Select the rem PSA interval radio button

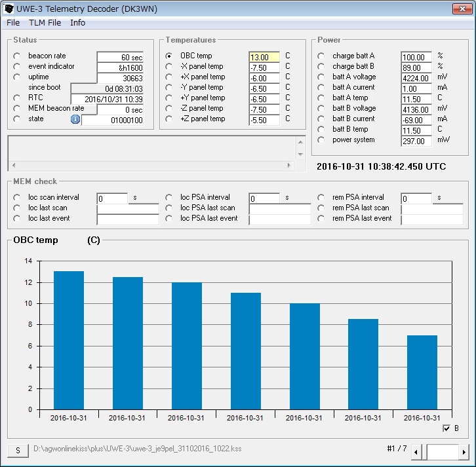[x=321, y=197]
